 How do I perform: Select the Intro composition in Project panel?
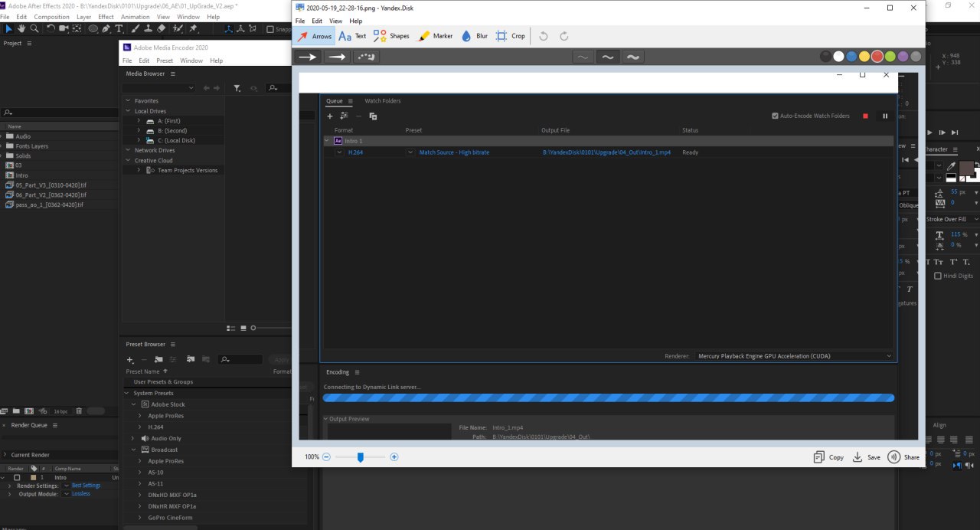click(x=21, y=175)
